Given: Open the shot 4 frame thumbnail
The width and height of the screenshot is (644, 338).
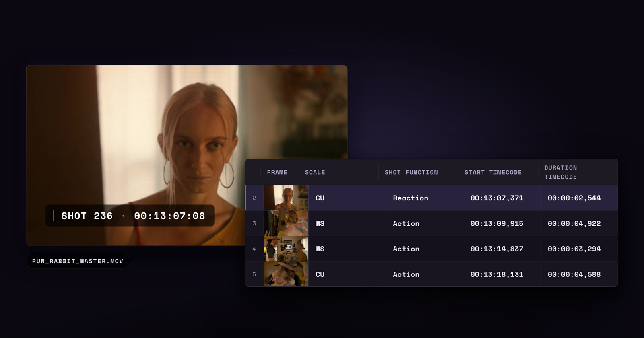Looking at the screenshot, I should 286,249.
